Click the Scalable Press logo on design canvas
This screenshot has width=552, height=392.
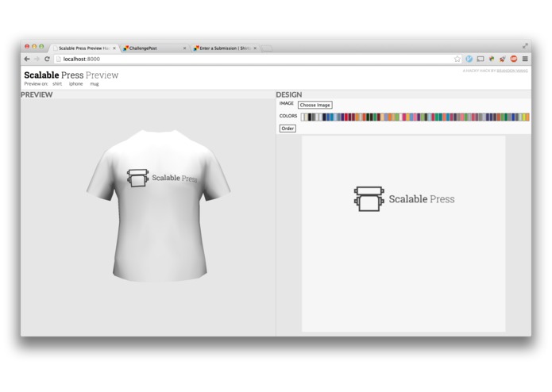point(404,199)
